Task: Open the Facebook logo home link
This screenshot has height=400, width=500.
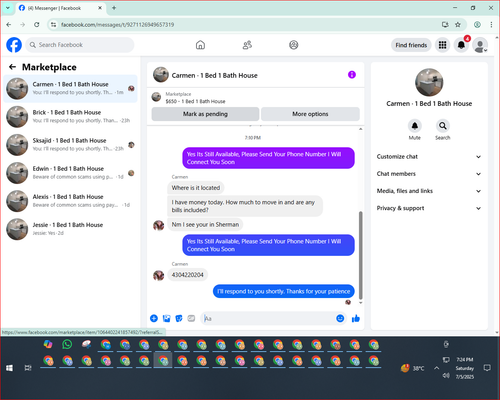Action: click(14, 45)
